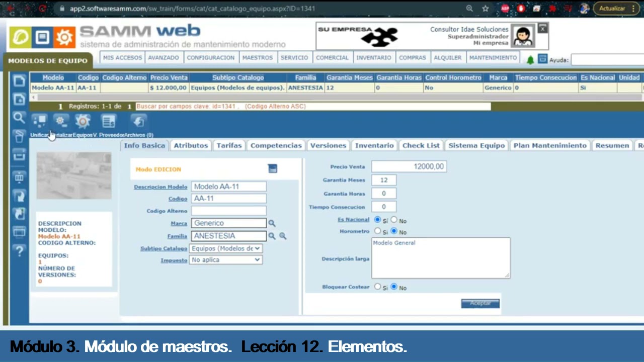Viewport: 644px width, 362px height.
Task: Open the CONFIGURACION menu
Action: pyautogui.click(x=210, y=58)
